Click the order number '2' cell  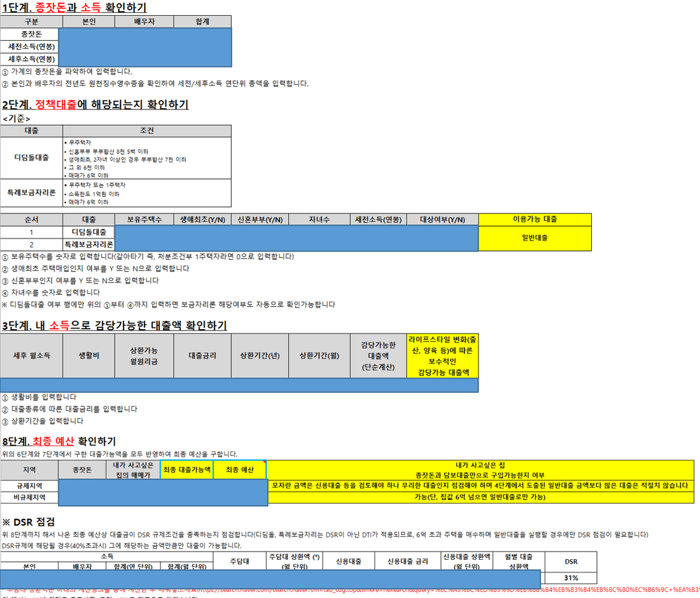click(x=32, y=245)
